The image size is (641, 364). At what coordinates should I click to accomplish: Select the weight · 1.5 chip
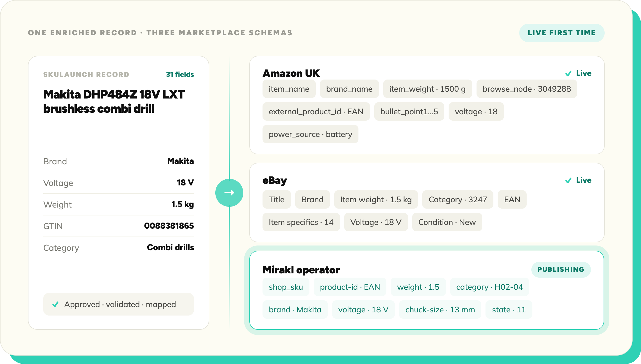(418, 287)
